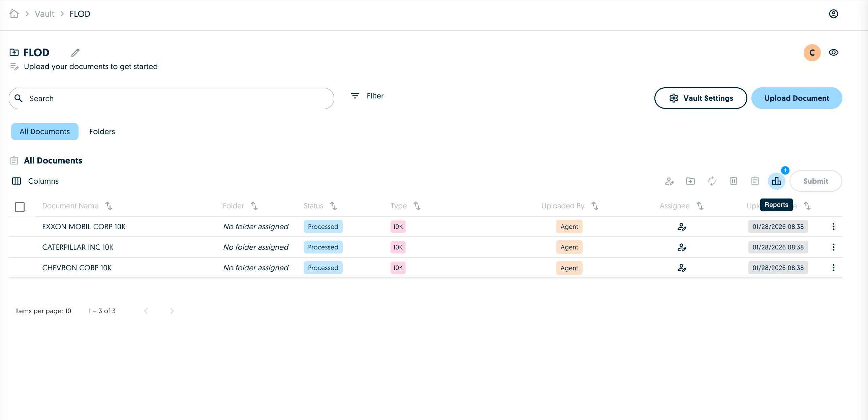Click move to folder toolbar icon
This screenshot has width=868, height=420.
coord(690,181)
